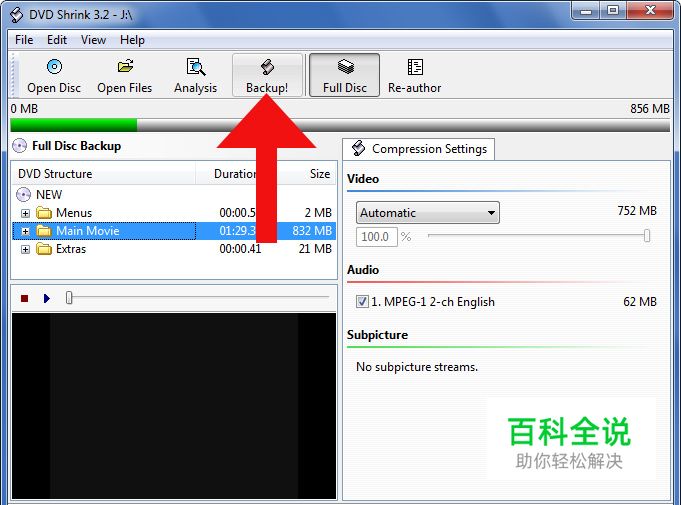Close the DVD Shrink window
Image resolution: width=681 pixels, height=505 pixels.
pos(650,11)
